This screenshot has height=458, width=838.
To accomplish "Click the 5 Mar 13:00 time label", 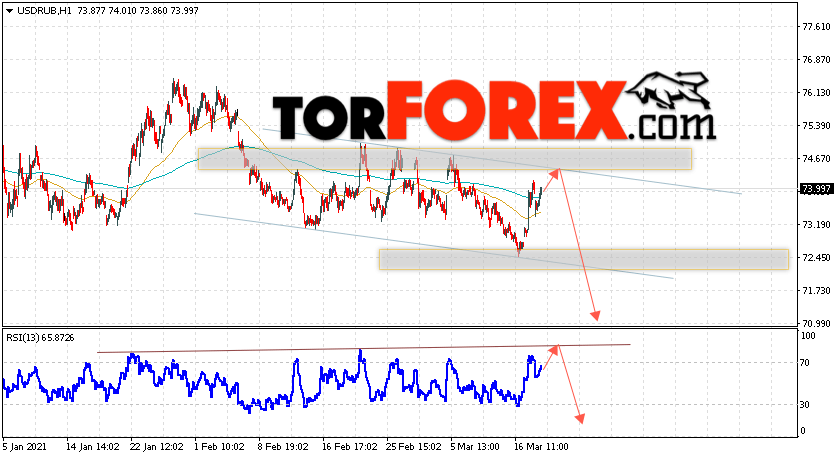I will click(475, 446).
